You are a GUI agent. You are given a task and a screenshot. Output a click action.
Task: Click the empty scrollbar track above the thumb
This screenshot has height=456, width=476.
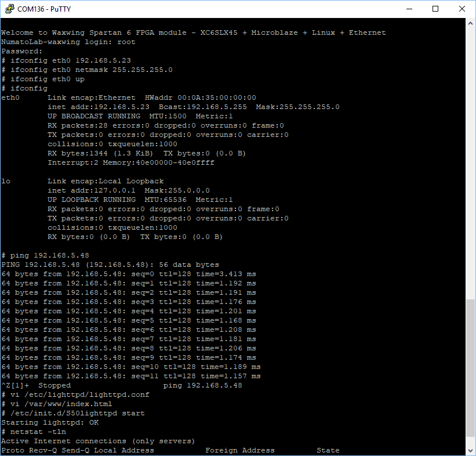470,162
